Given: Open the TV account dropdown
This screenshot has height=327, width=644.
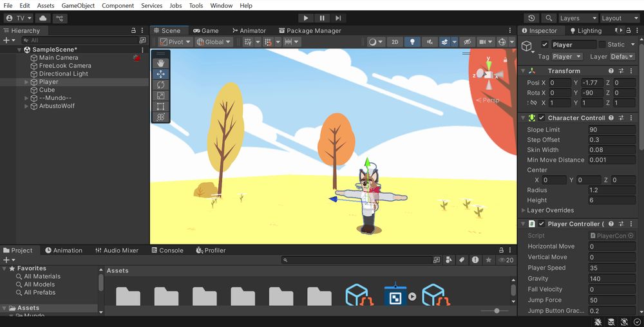Looking at the screenshot, I should click(x=19, y=18).
